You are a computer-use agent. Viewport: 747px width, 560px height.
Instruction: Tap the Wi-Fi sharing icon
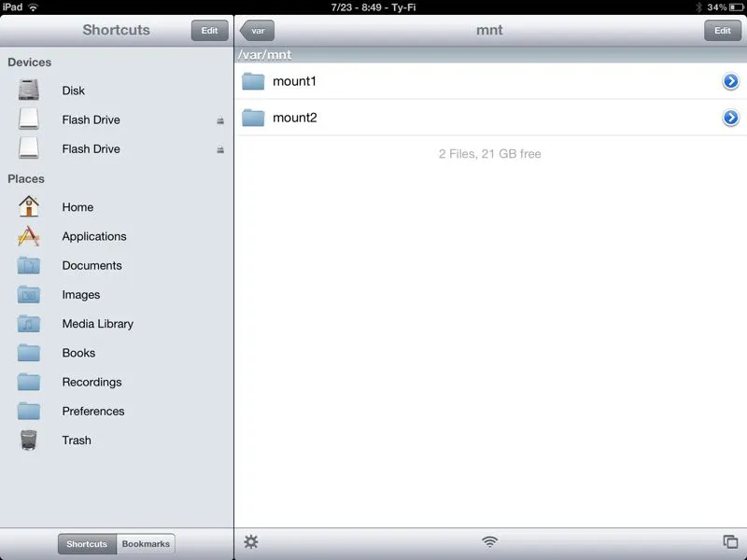pyautogui.click(x=489, y=542)
